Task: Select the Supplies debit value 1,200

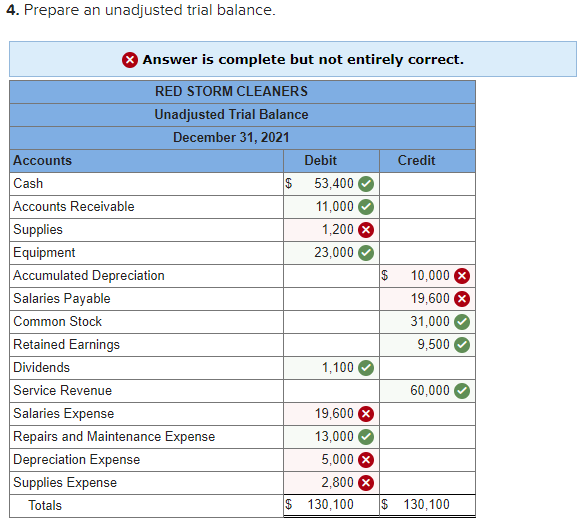Action: coord(337,230)
